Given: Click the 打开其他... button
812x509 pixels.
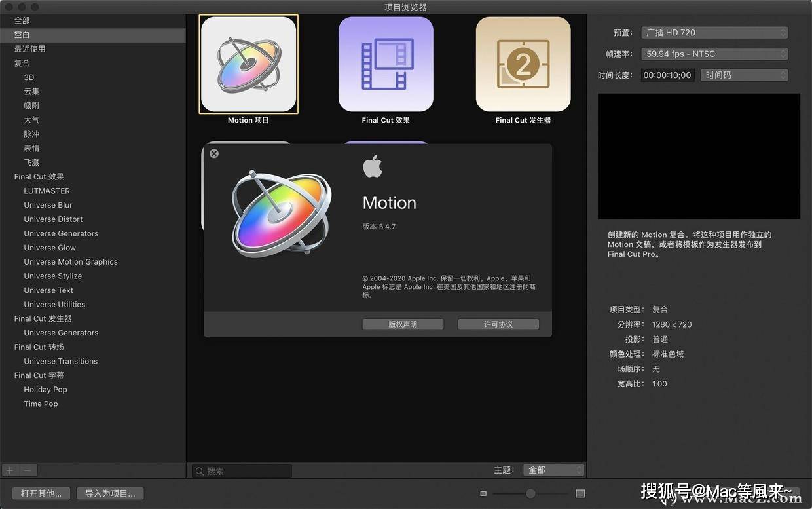Looking at the screenshot, I should pos(41,494).
